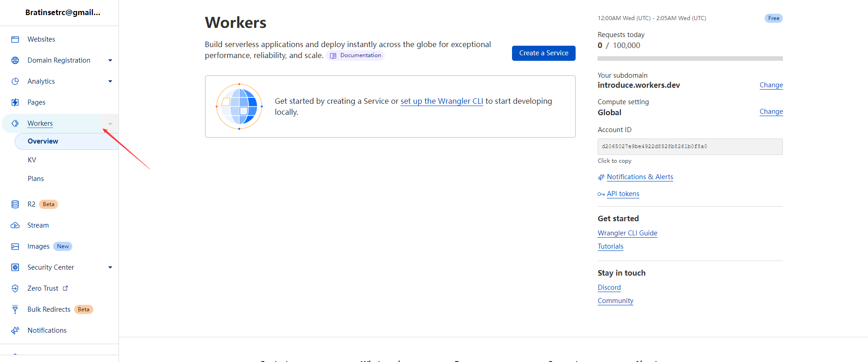
Task: Open the Tutorials link
Action: [610, 246]
